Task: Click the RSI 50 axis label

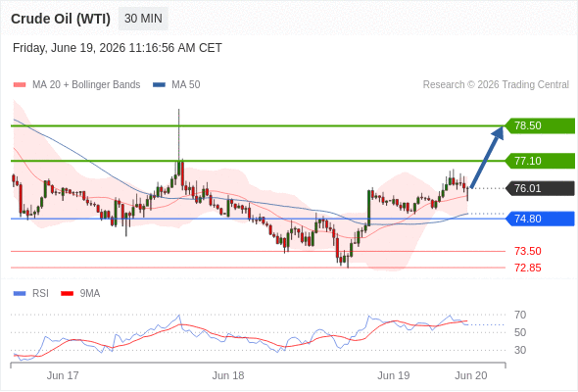Action: pyautogui.click(x=520, y=332)
